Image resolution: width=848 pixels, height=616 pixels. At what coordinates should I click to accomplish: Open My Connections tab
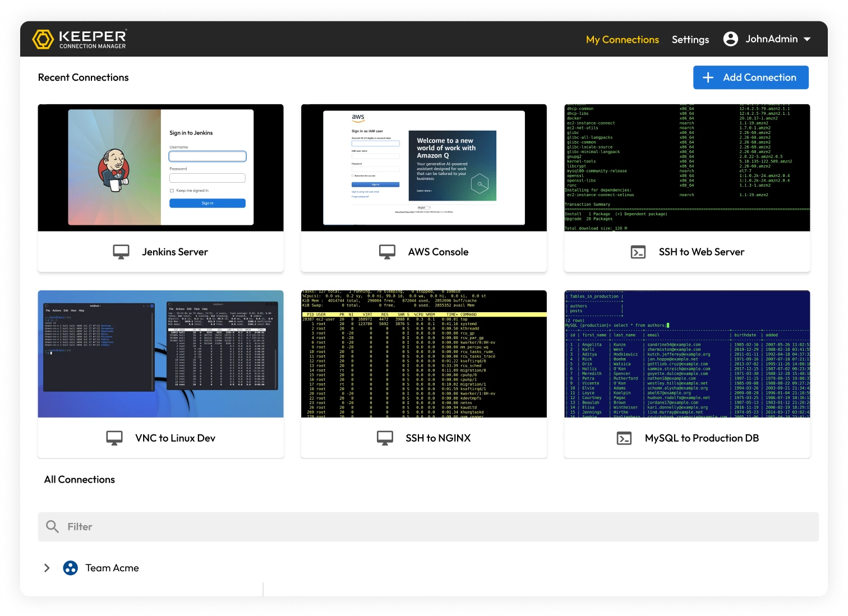(623, 40)
